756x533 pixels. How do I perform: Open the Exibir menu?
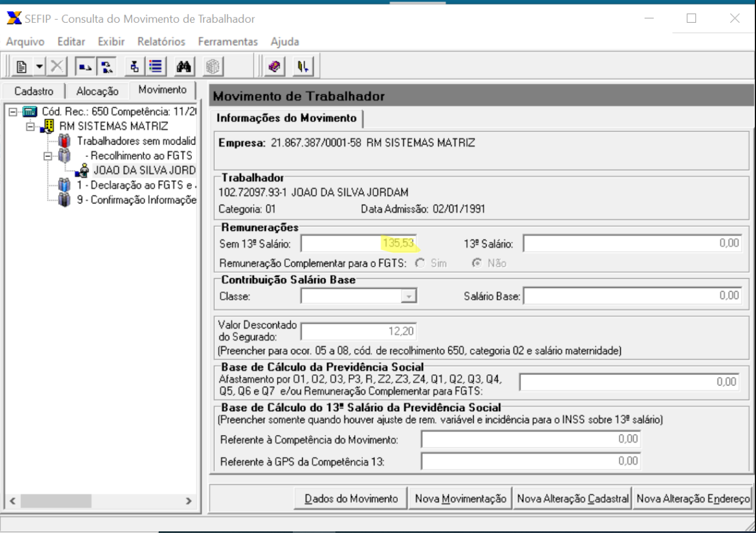pos(110,42)
